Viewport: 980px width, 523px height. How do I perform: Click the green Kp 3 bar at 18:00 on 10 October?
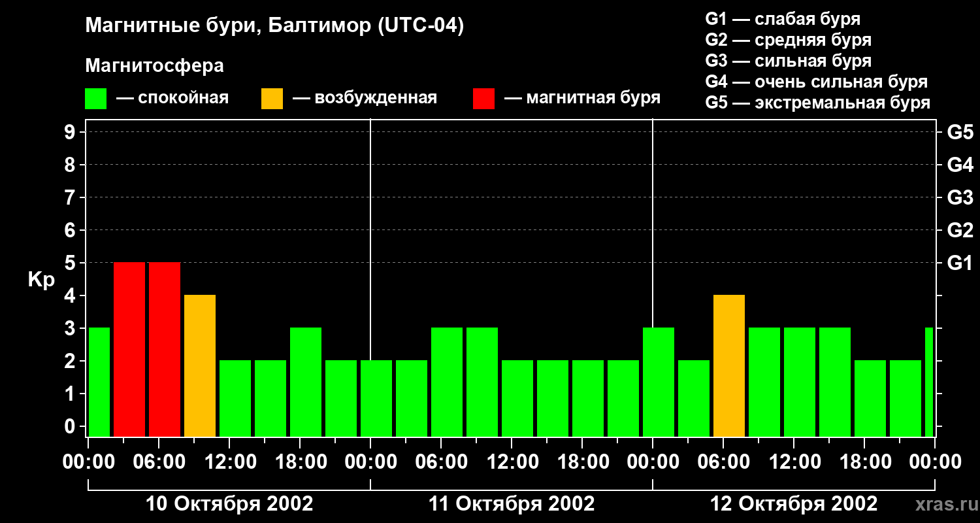[306, 382]
